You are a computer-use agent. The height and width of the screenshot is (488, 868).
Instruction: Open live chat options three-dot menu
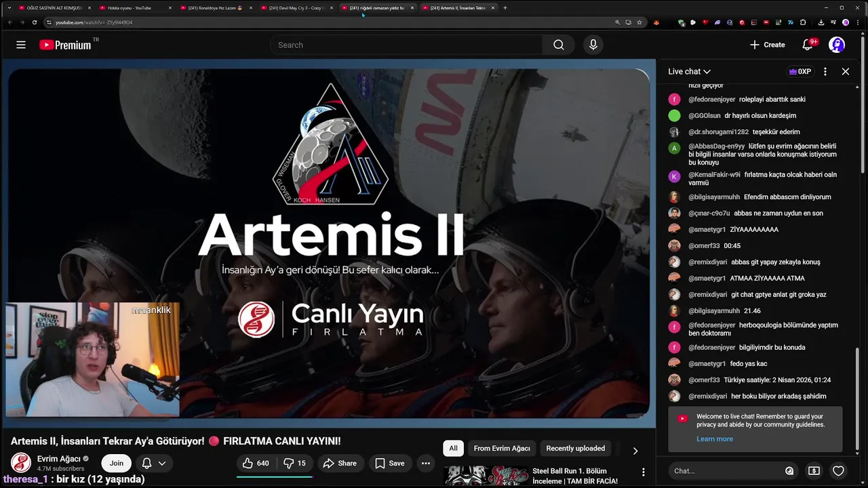click(x=825, y=71)
